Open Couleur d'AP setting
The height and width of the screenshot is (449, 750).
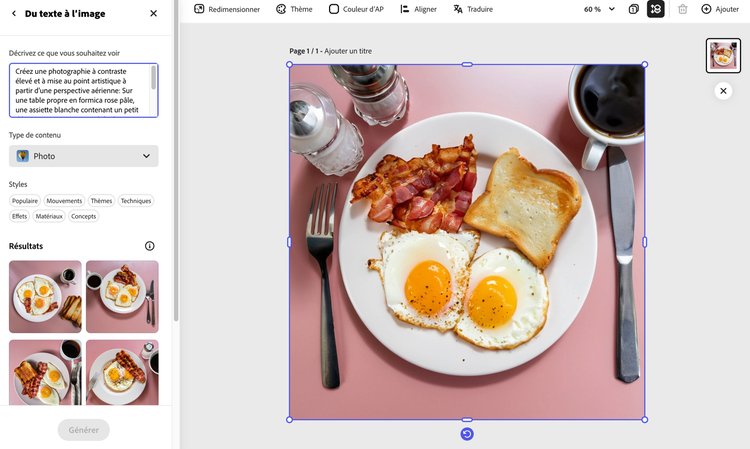click(356, 9)
